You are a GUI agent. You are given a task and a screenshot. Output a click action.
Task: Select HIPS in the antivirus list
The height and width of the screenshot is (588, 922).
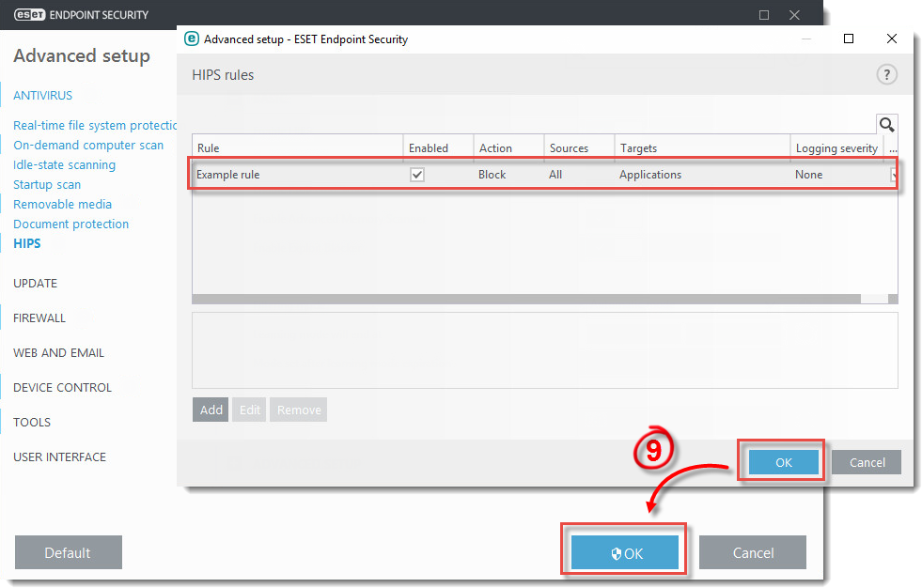pyautogui.click(x=27, y=243)
